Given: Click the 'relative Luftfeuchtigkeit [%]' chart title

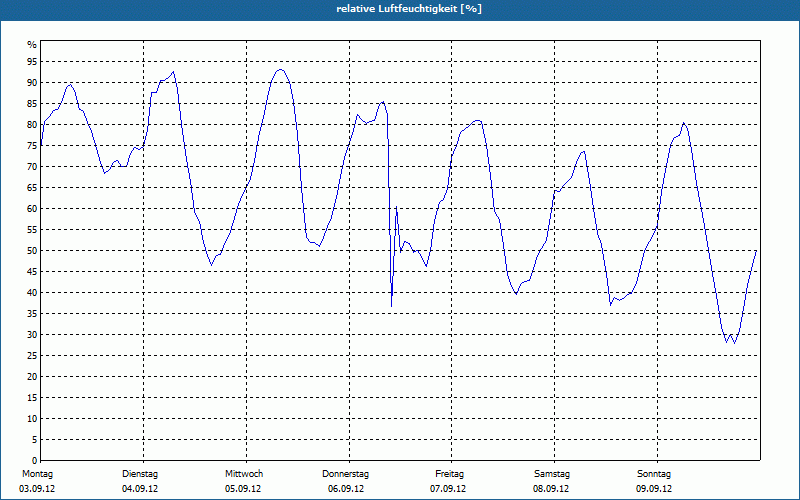Looking at the screenshot, I should (x=409, y=9).
